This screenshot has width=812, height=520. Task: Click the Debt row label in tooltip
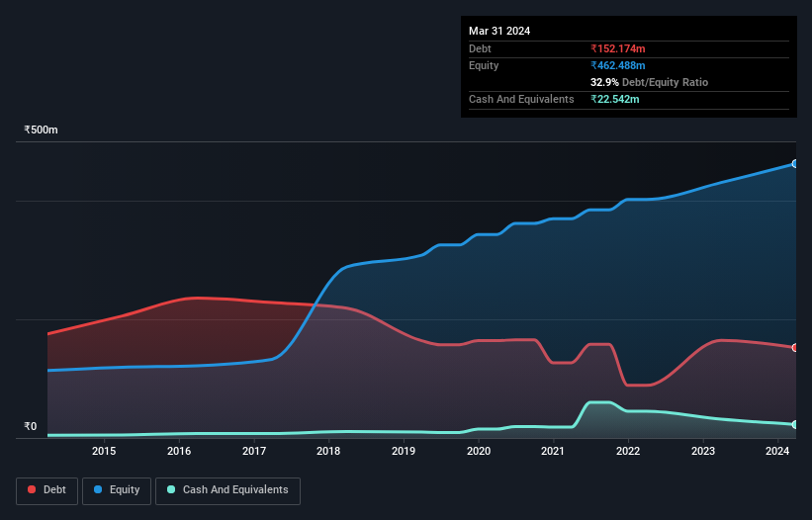480,48
